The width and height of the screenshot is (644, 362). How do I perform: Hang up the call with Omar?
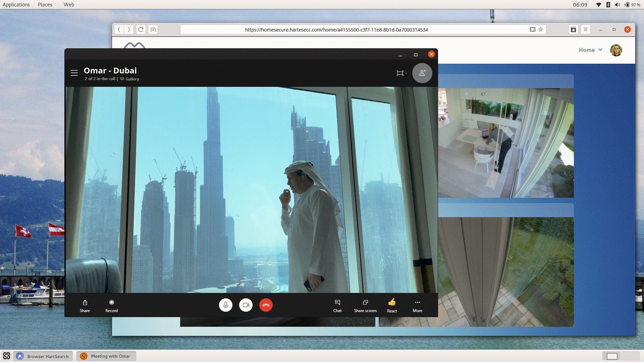(266, 305)
